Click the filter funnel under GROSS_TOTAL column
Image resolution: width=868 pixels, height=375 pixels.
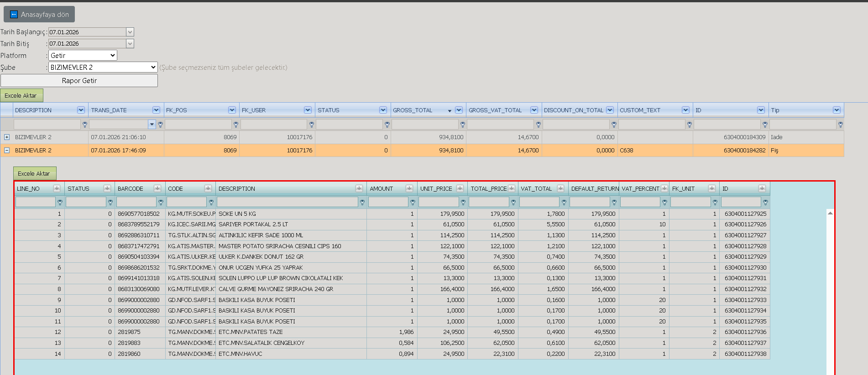pyautogui.click(x=463, y=125)
